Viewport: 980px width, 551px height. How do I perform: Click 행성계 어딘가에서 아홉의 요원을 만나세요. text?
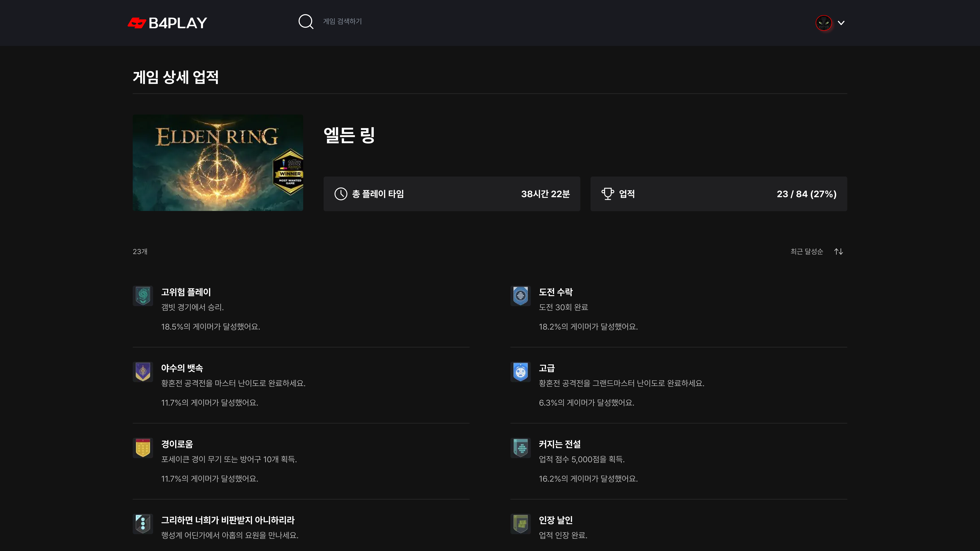point(230,535)
